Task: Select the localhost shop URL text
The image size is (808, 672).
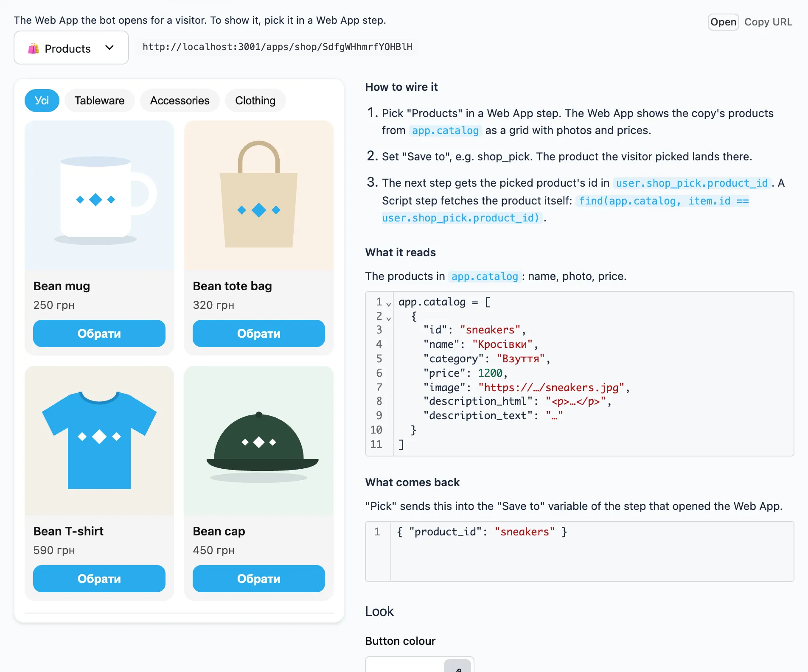Action: point(278,47)
